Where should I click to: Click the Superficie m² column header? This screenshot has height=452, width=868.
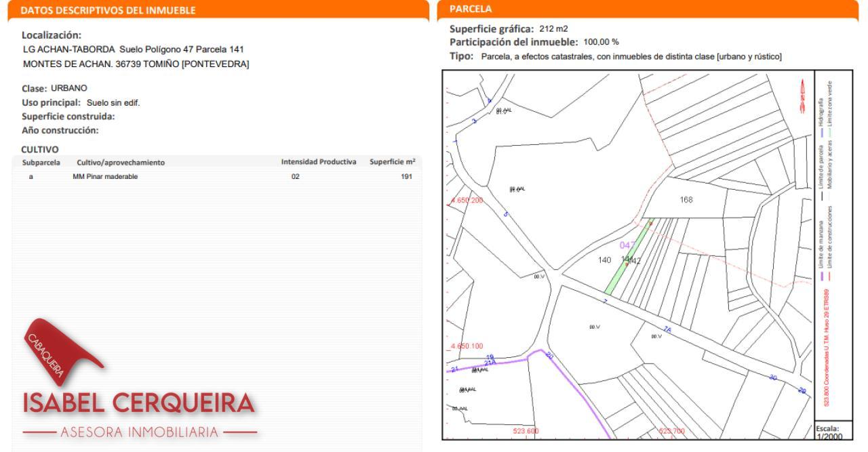(x=392, y=163)
